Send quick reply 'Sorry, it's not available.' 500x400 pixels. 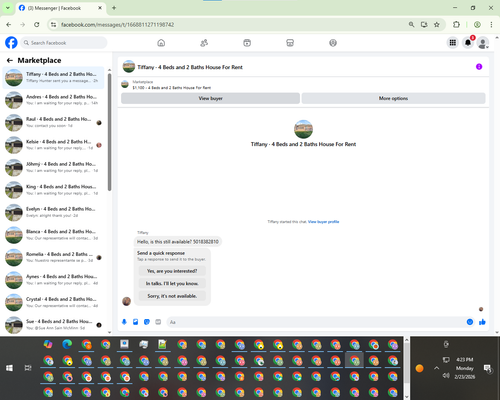pos(172,296)
